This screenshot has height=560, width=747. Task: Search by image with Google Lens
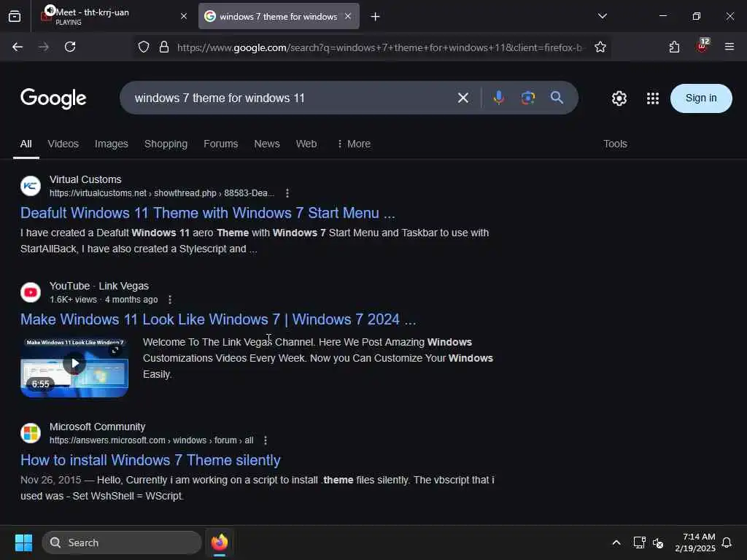pyautogui.click(x=528, y=98)
